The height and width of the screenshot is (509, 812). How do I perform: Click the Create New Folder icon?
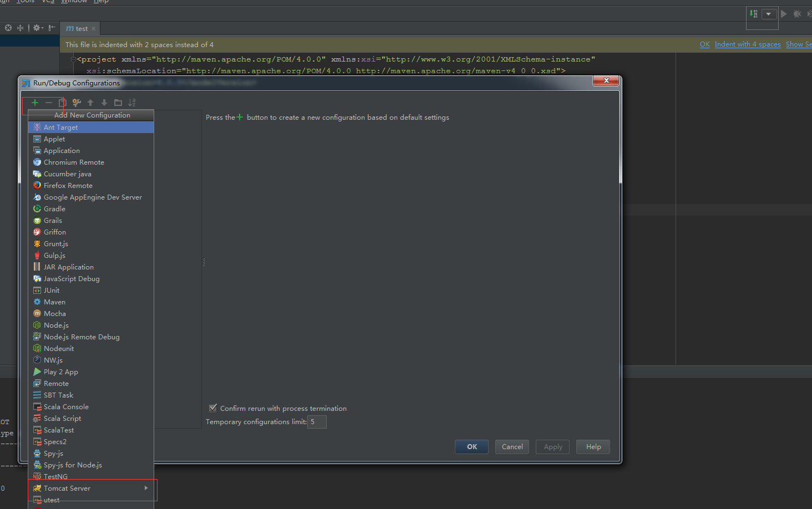118,103
